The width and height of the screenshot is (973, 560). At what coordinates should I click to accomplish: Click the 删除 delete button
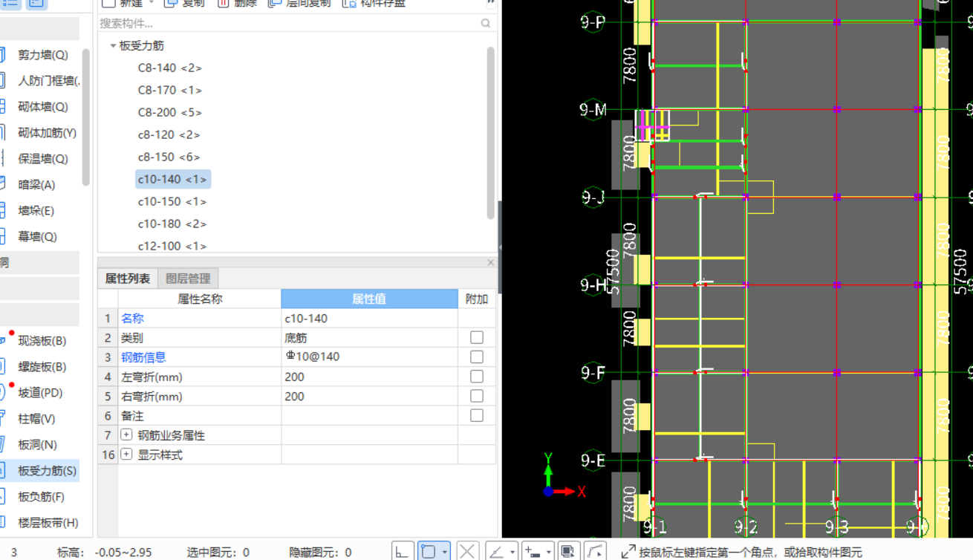(237, 3)
